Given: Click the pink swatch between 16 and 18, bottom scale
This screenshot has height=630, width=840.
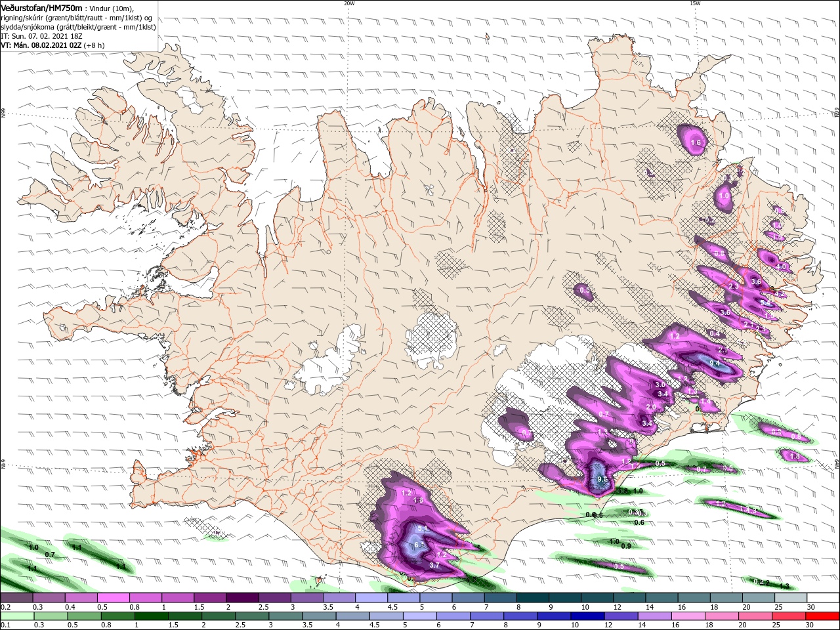Looking at the screenshot, I should pyautogui.click(x=688, y=616).
